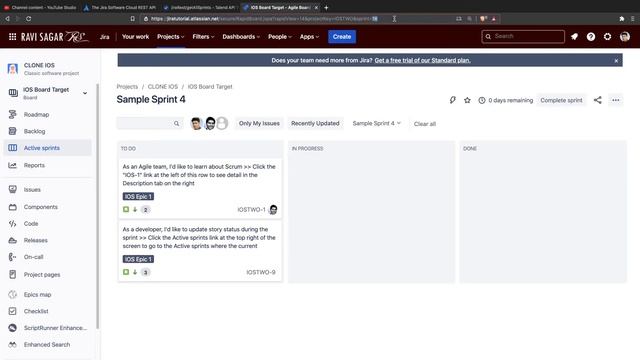The image size is (640, 360).
Task: Click the search magnifier in board filter
Action: tap(176, 123)
